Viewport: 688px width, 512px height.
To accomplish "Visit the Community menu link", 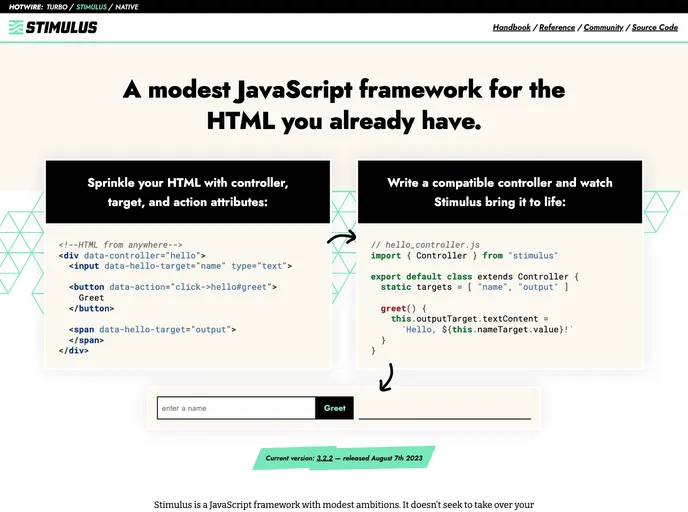I will tap(603, 27).
